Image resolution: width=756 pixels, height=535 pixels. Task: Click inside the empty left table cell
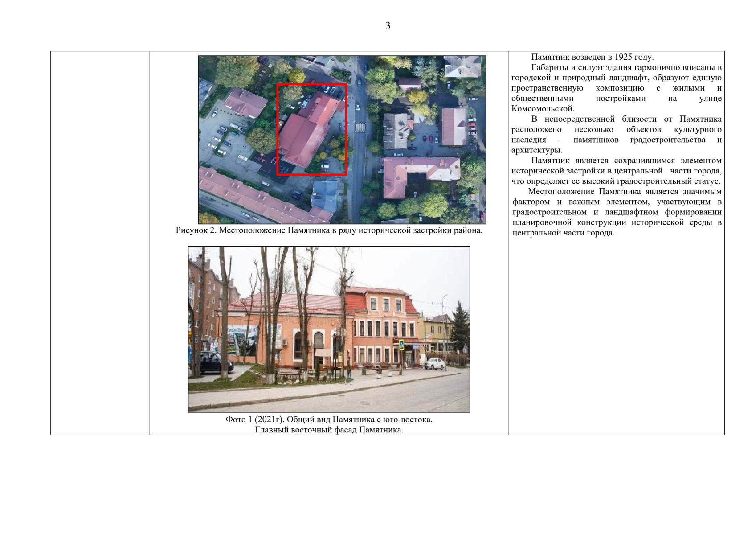(100, 243)
